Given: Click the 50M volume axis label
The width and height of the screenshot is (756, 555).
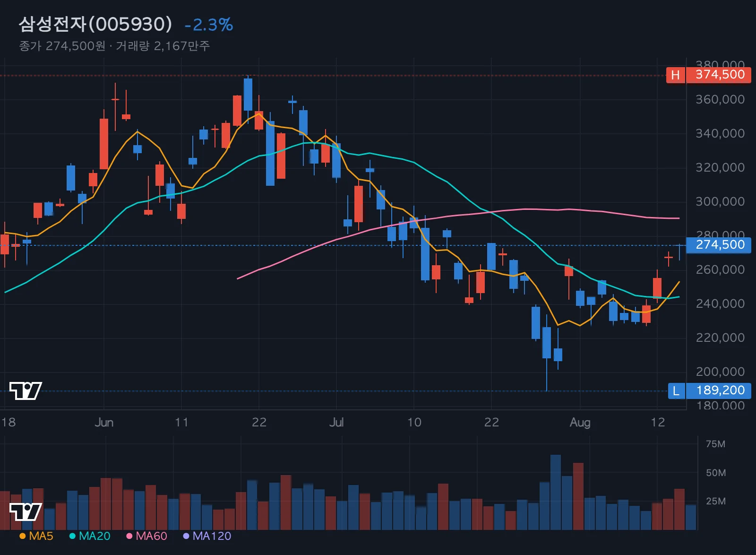Looking at the screenshot, I should click(715, 473).
